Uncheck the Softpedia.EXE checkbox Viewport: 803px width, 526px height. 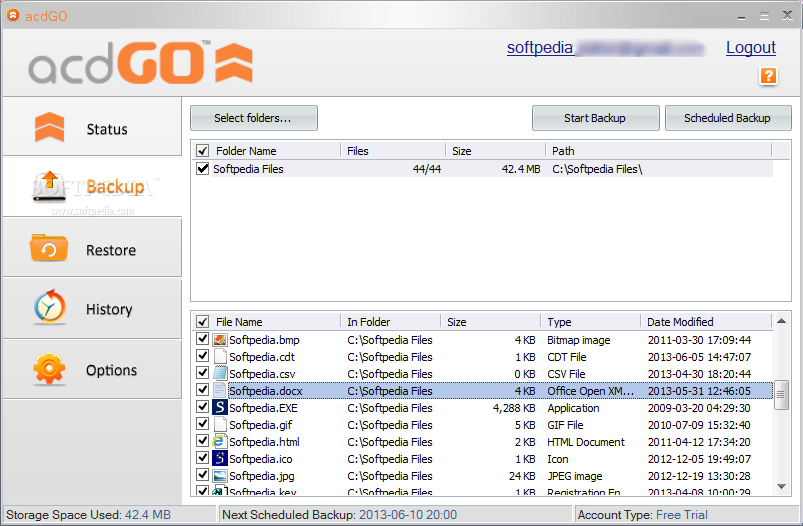click(x=203, y=407)
